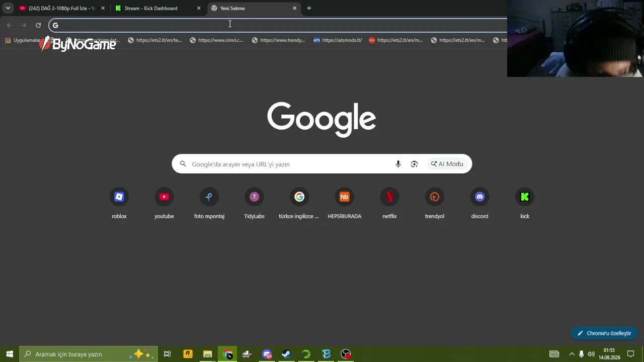Launch Rockstar Games Launcher from taskbar
Viewport: 644px width, 362px height.
188,354
